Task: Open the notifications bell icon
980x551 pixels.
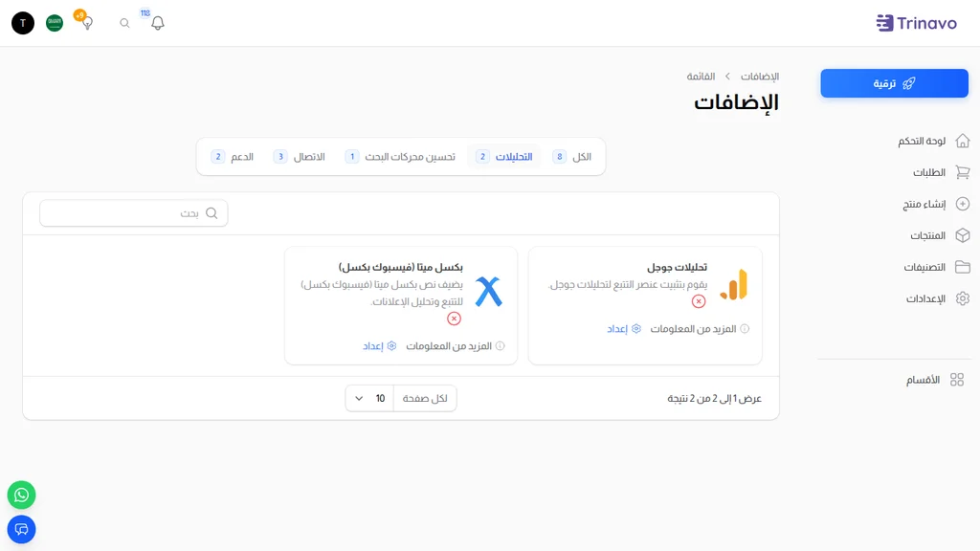Action: point(158,23)
